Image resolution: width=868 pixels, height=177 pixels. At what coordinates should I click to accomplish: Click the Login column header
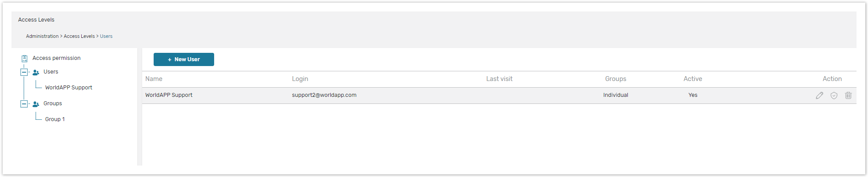pyautogui.click(x=300, y=79)
